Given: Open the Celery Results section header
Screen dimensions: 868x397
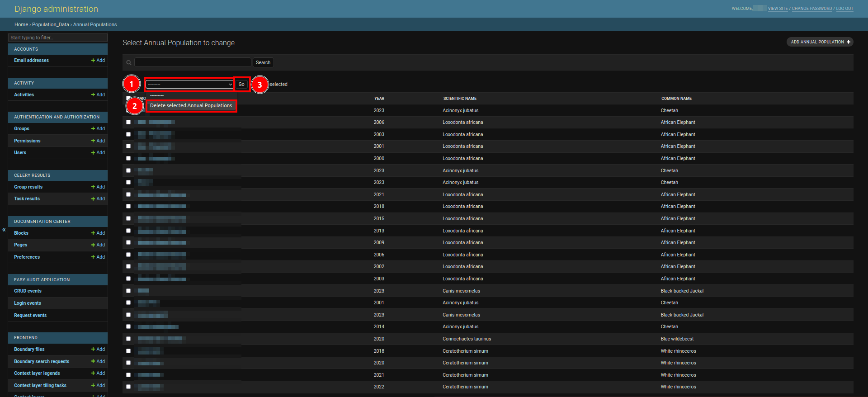Looking at the screenshot, I should (x=32, y=175).
